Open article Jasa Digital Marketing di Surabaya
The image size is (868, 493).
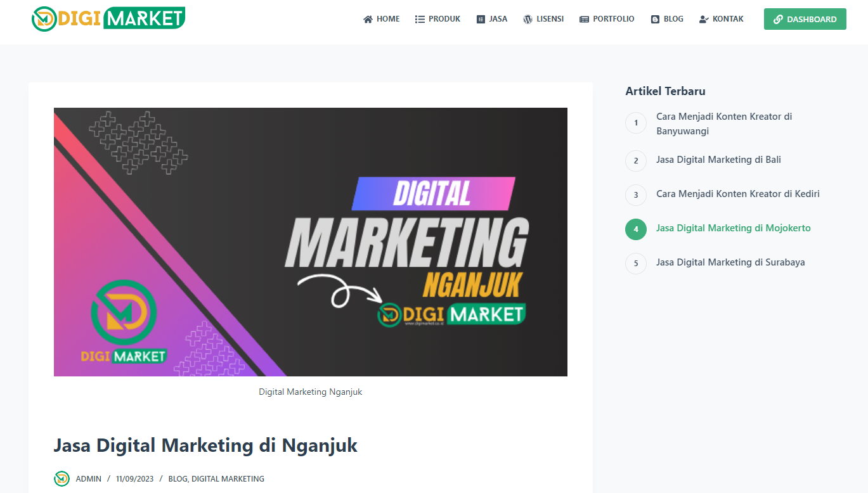point(730,262)
